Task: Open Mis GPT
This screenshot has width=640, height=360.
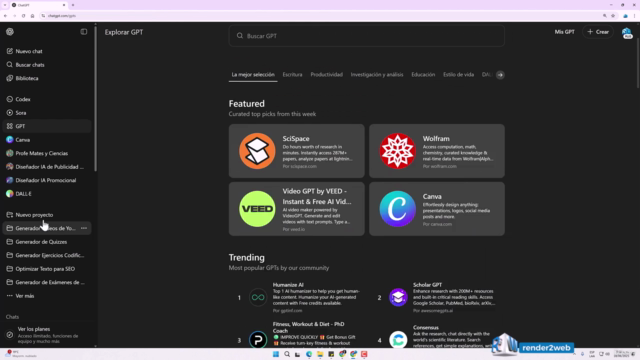Action: click(x=564, y=32)
